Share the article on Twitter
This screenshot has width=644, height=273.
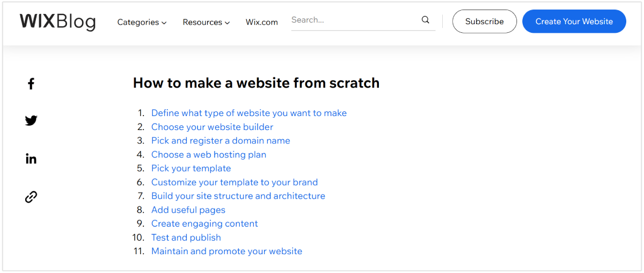pos(31,120)
